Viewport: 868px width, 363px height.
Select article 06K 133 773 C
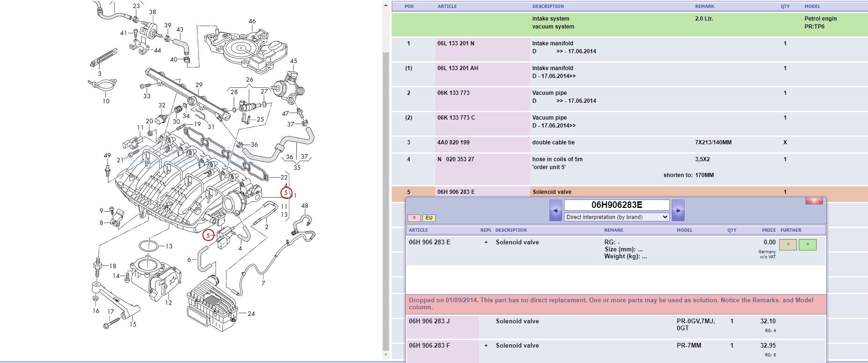point(456,118)
